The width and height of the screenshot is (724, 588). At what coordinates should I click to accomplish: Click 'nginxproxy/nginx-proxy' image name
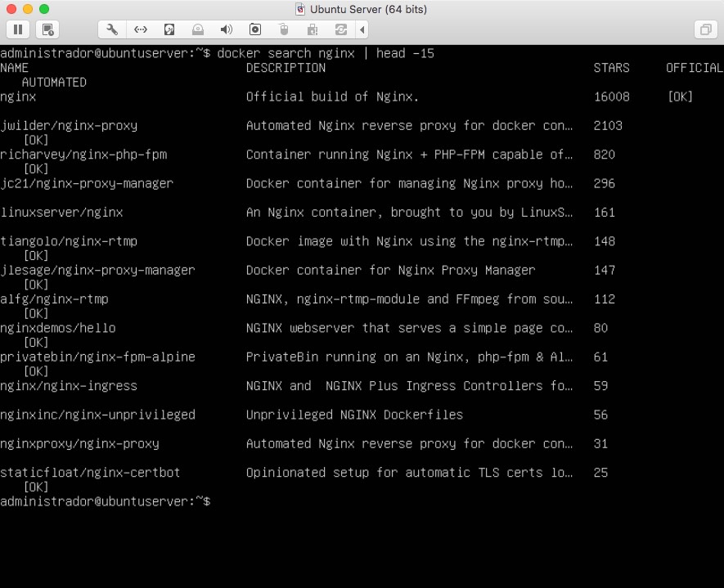coord(79,444)
